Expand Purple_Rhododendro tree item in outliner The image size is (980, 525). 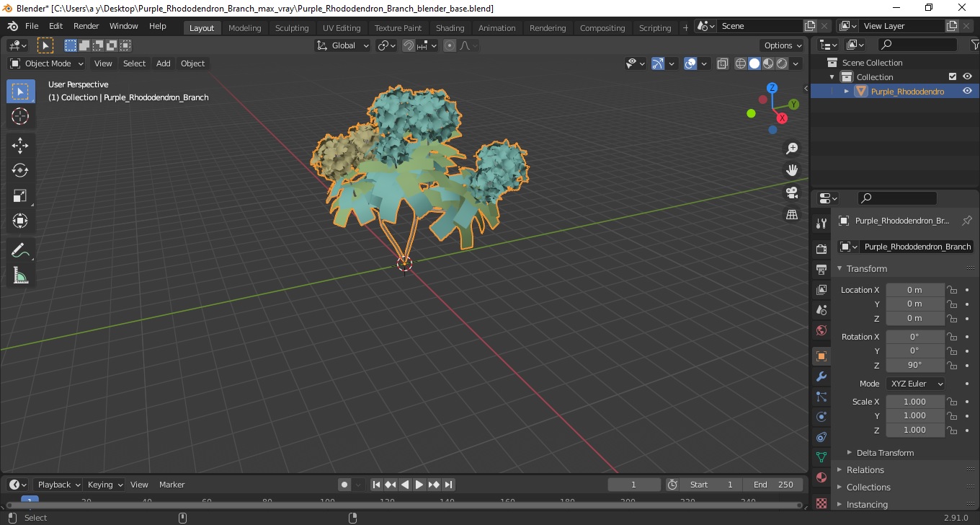click(x=847, y=91)
